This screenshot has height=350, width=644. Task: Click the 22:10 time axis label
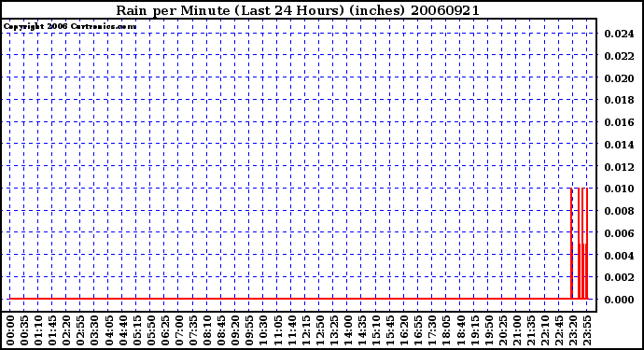pyautogui.click(x=545, y=330)
